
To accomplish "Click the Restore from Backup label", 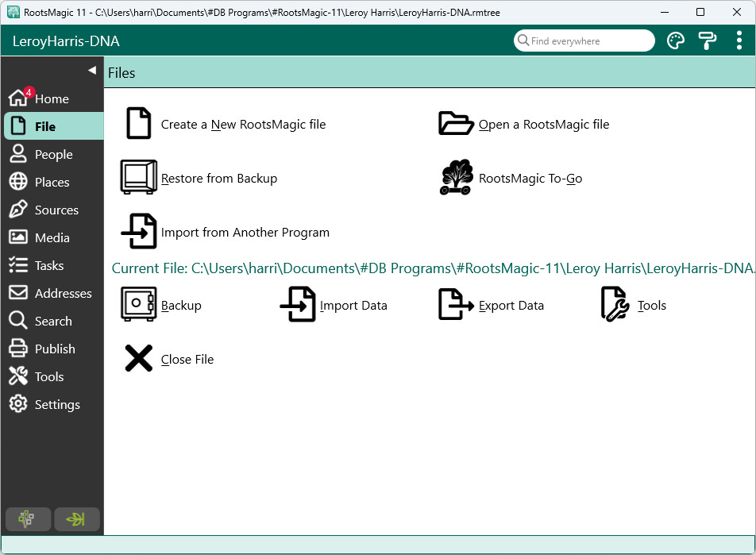I will point(219,179).
